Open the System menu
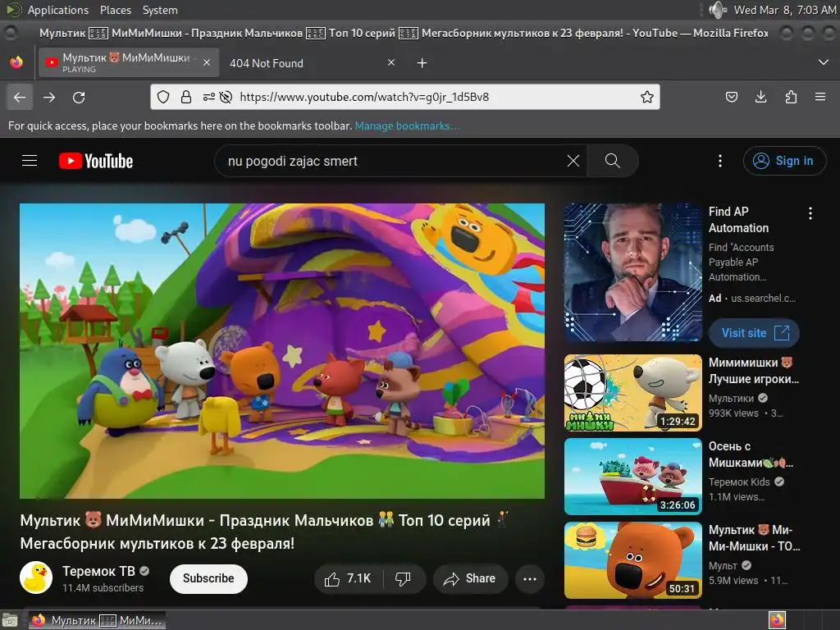Image resolution: width=840 pixels, height=630 pixels. coord(160,10)
